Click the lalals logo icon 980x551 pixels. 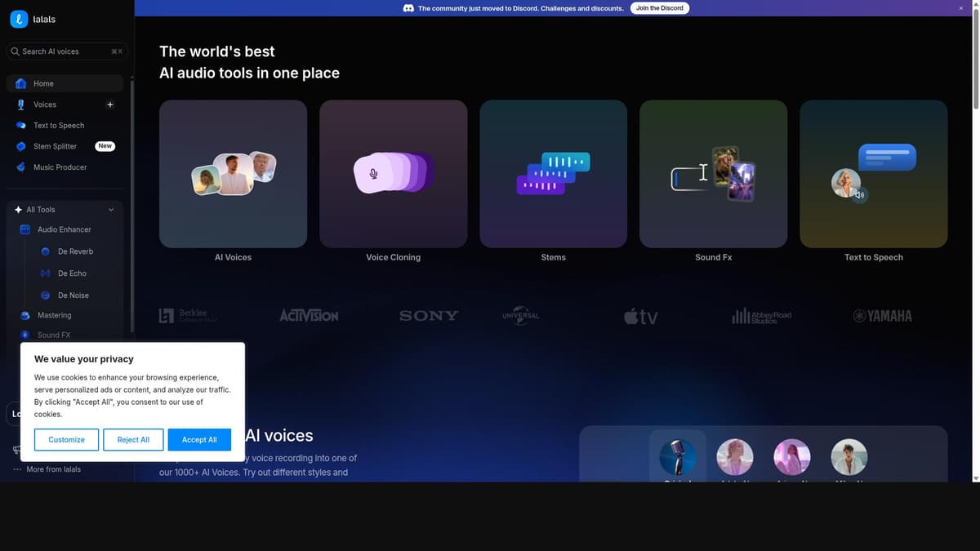pos(20,19)
